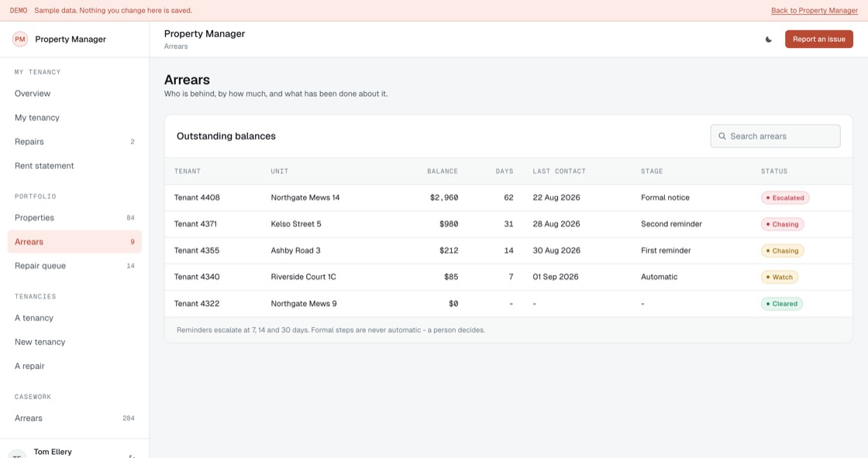Select the Tenant 4322 cell
The width and height of the screenshot is (868, 458).
[197, 304]
